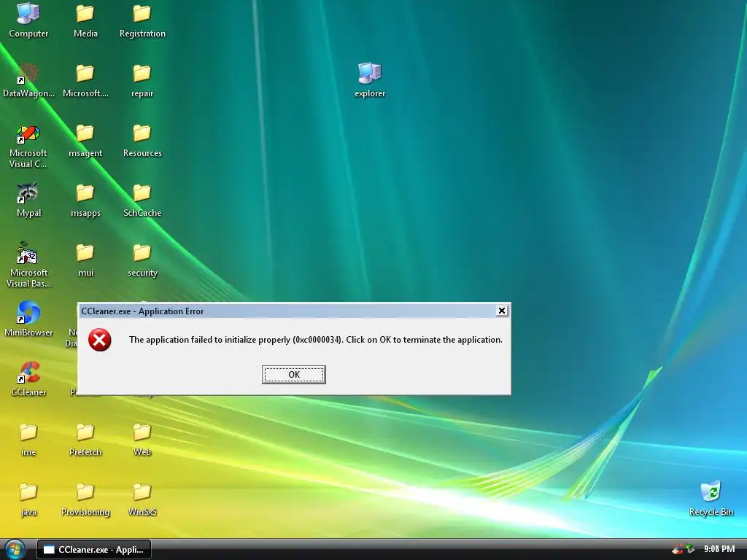This screenshot has height=560, width=747.
Task: Select the security folder icon
Action: point(142,260)
